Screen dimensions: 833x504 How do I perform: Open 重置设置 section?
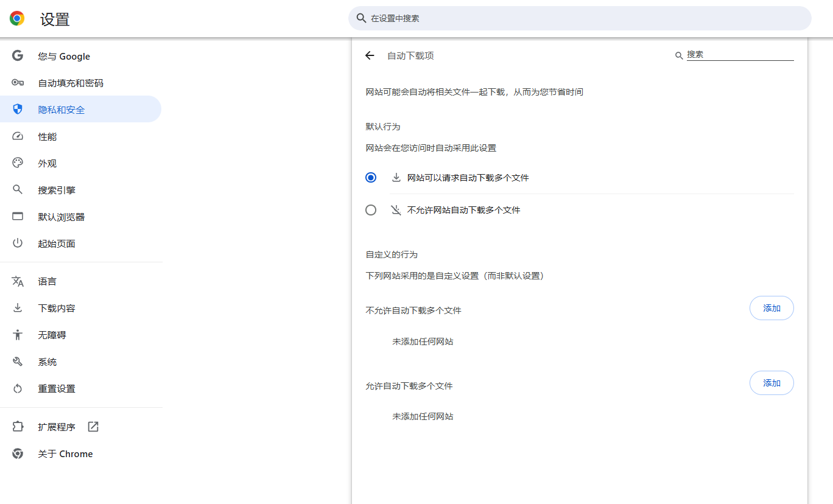[81, 388]
